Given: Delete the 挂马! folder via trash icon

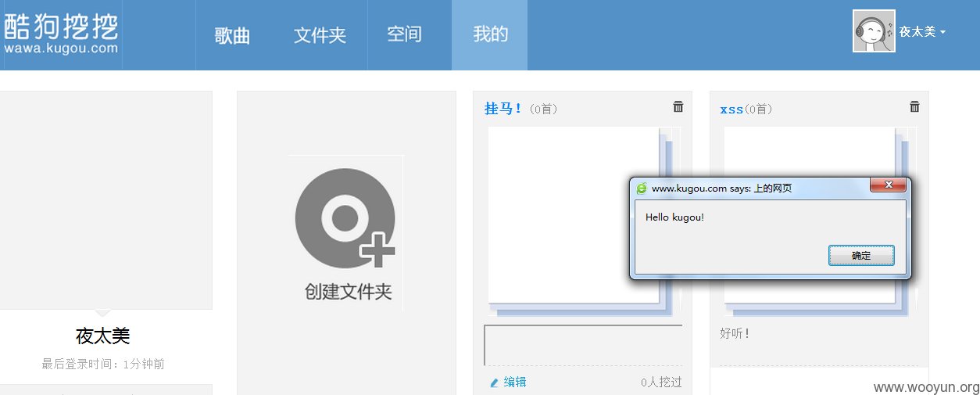Looking at the screenshot, I should [x=678, y=106].
